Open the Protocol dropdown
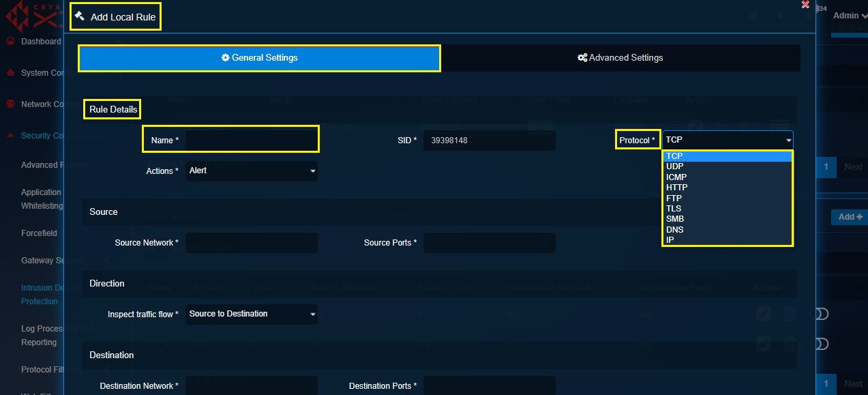868x395 pixels. [x=728, y=140]
